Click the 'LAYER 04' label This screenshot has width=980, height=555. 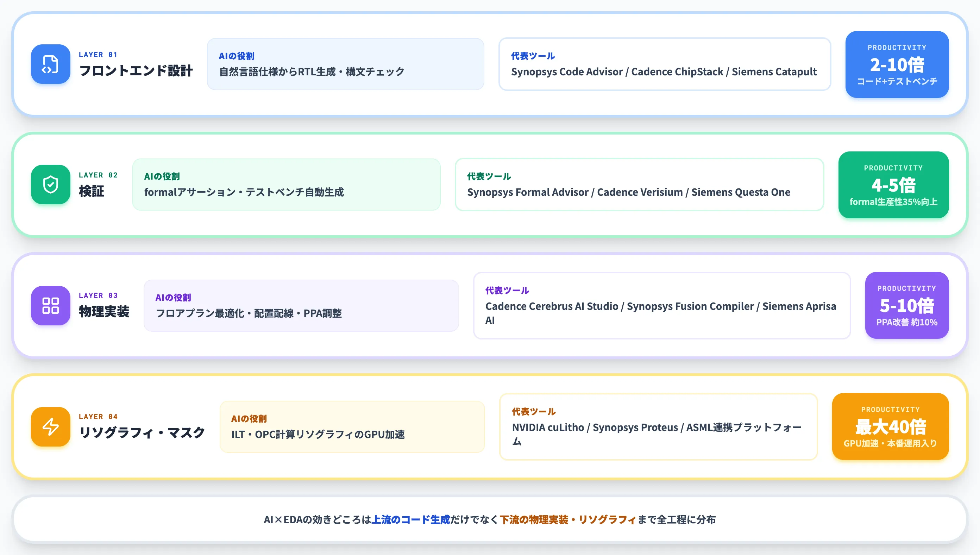point(98,417)
